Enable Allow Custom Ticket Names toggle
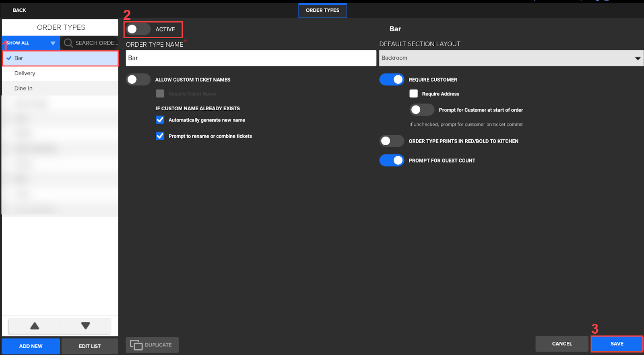Image resolution: width=644 pixels, height=355 pixels. tap(138, 80)
